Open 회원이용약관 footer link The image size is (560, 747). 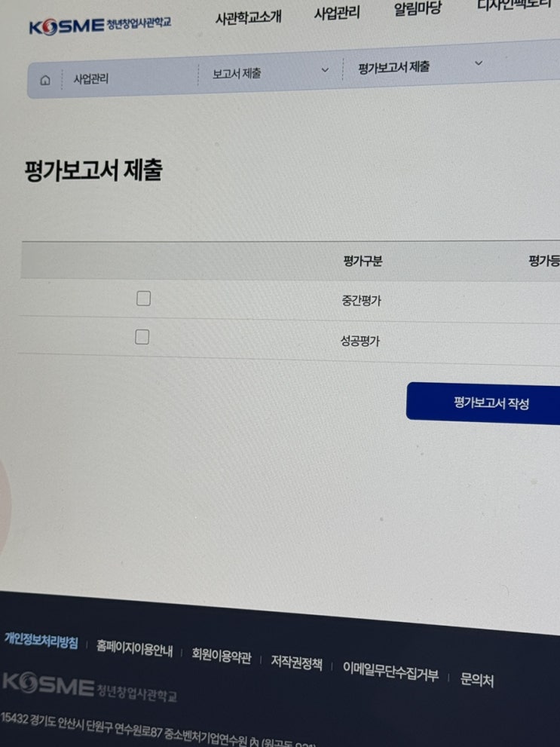(x=222, y=657)
